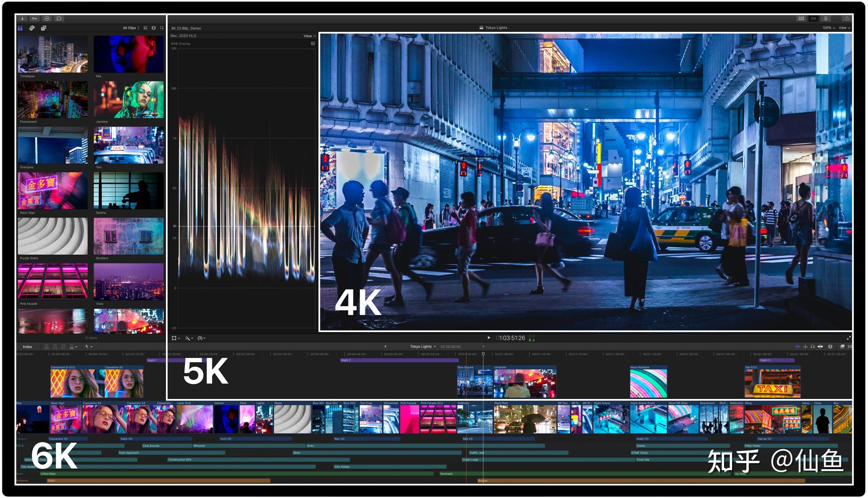Click the forward arrow next to Tokyo Lights
Viewport: 868px width, 498px height.
point(484,347)
